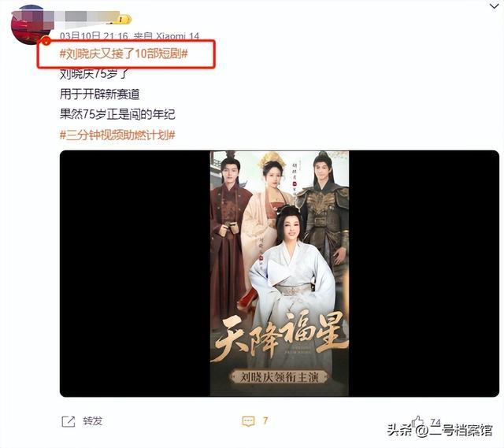
Task: Play the 天降福星 video poster
Action: pos(280,273)
